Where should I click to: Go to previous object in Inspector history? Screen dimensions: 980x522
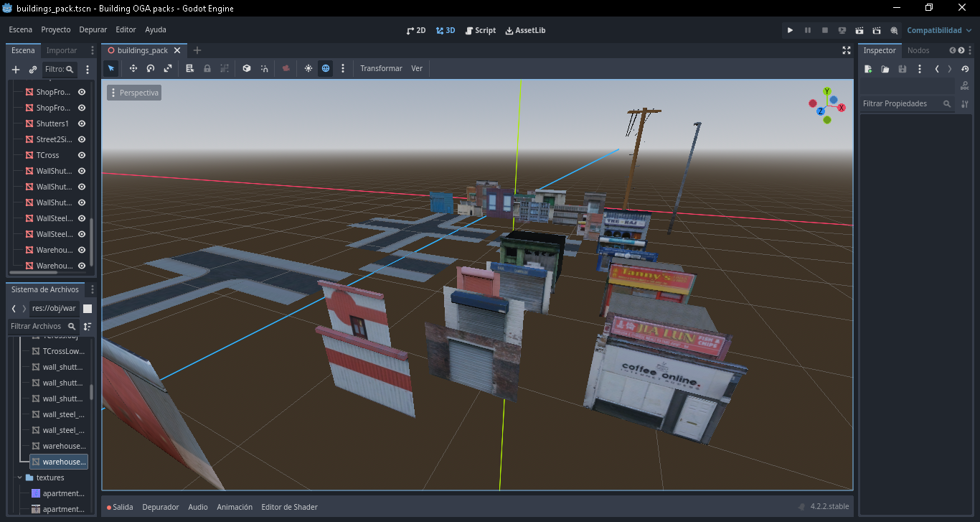click(937, 69)
